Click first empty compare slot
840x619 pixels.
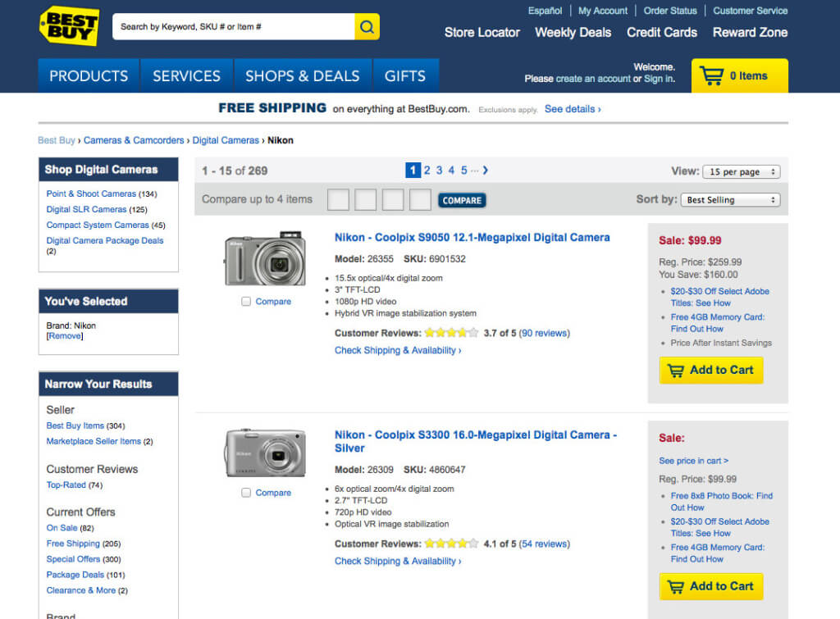pos(338,200)
